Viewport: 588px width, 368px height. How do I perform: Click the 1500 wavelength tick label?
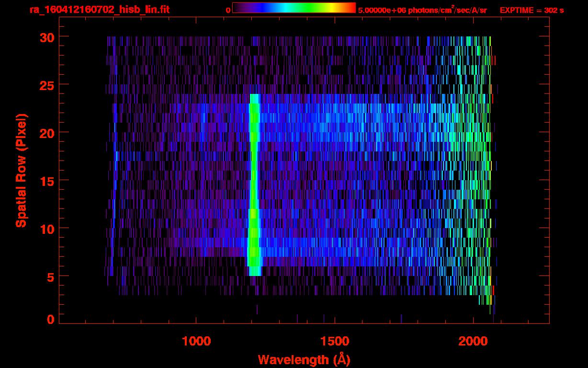click(x=334, y=341)
